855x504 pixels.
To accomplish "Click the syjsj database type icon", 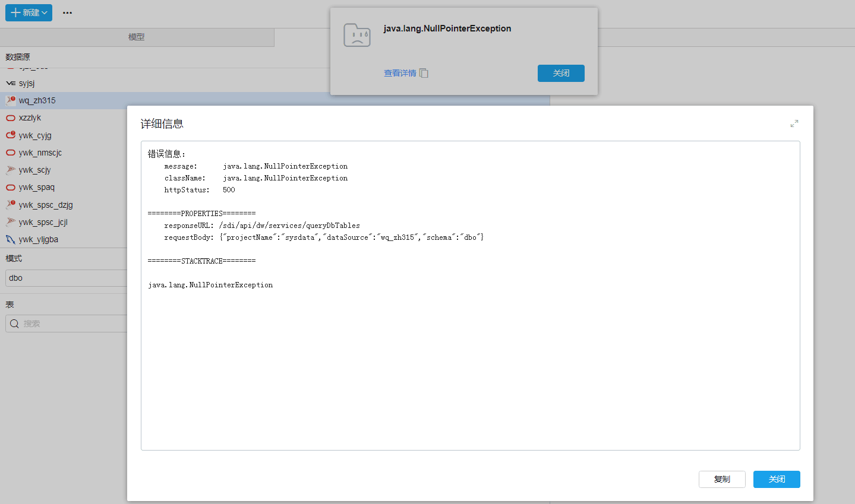I will click(11, 83).
